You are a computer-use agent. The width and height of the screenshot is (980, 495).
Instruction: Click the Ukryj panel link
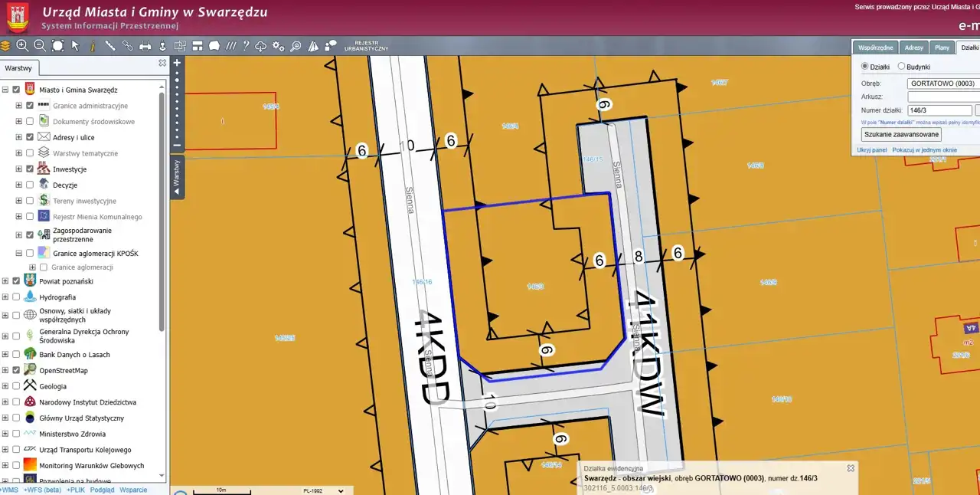tap(871, 150)
